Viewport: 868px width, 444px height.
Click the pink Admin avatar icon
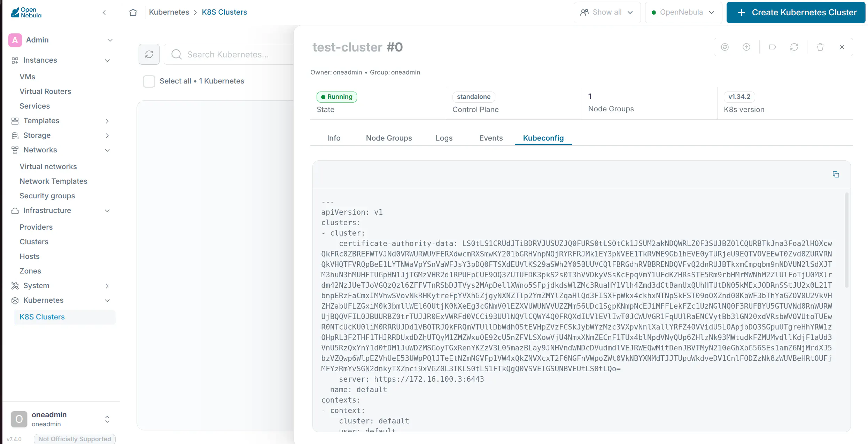pyautogui.click(x=15, y=40)
